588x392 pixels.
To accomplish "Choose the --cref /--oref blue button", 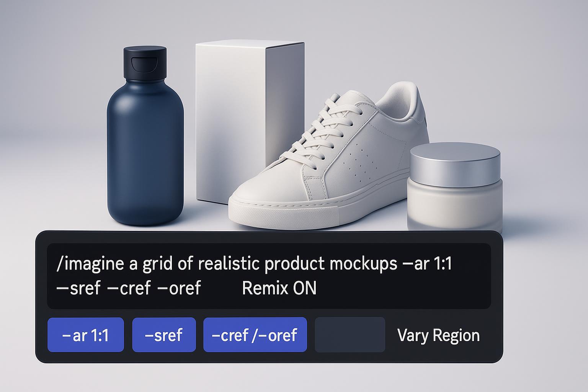I will 255,335.
